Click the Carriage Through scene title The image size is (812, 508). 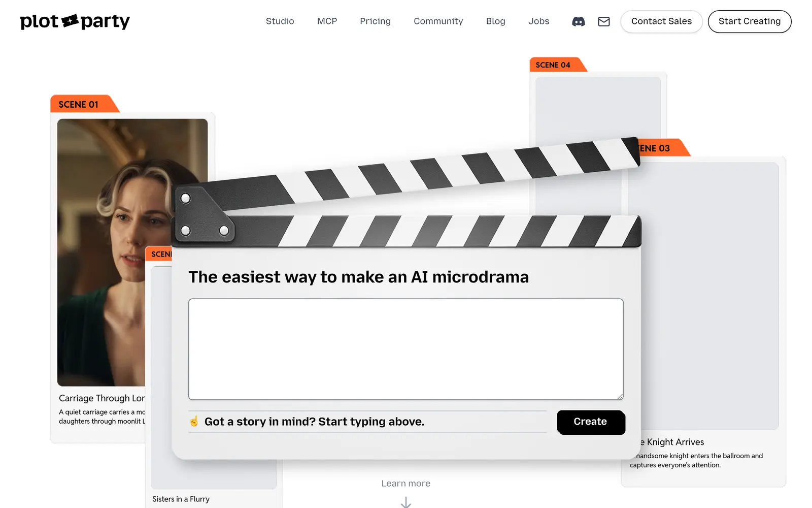tap(101, 398)
